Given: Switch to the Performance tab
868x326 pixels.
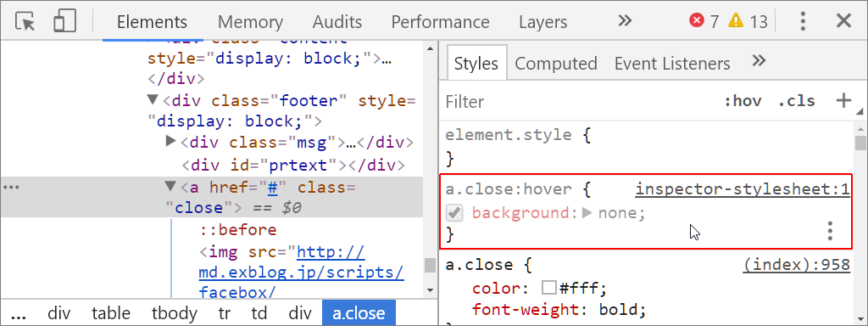Looking at the screenshot, I should (x=440, y=22).
